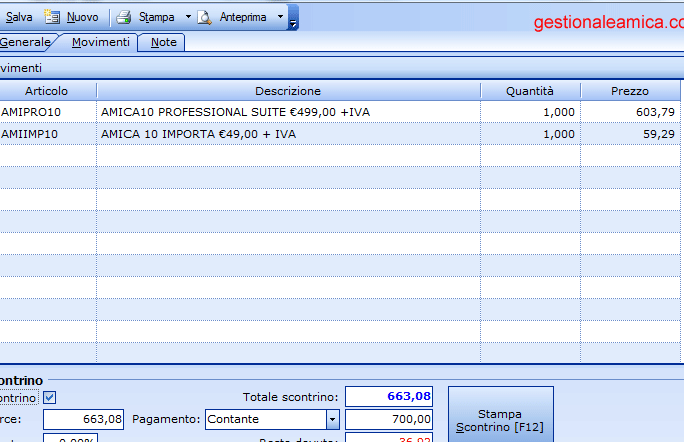Viewport: 684px width, 442px height.
Task: Sort by the Descrizione column header
Action: pyautogui.click(x=288, y=91)
